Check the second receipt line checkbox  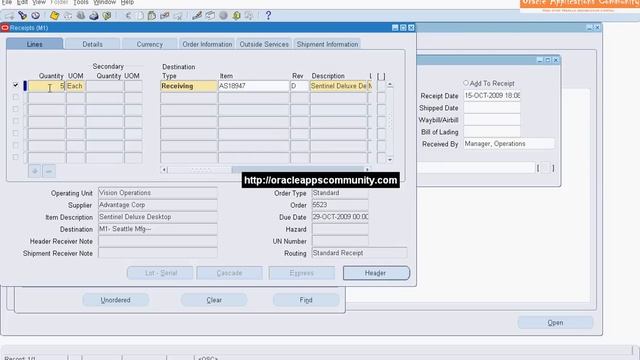coord(16,97)
